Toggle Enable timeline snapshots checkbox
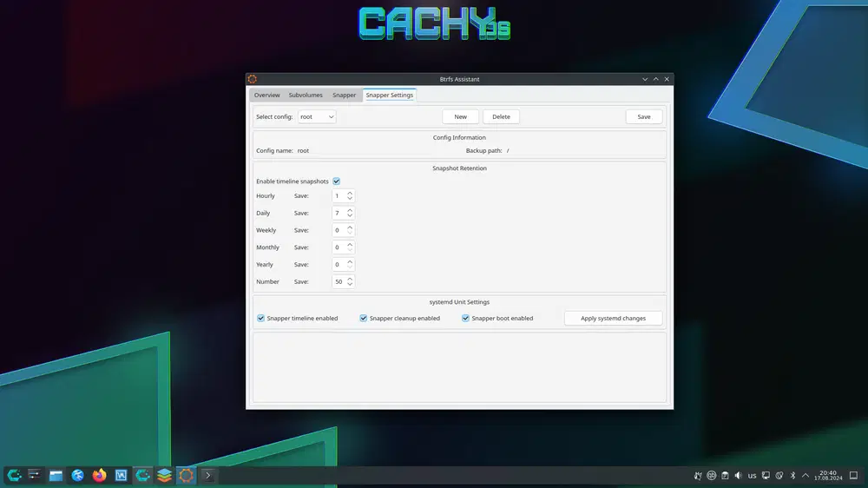Image resolution: width=868 pixels, height=488 pixels. (337, 181)
